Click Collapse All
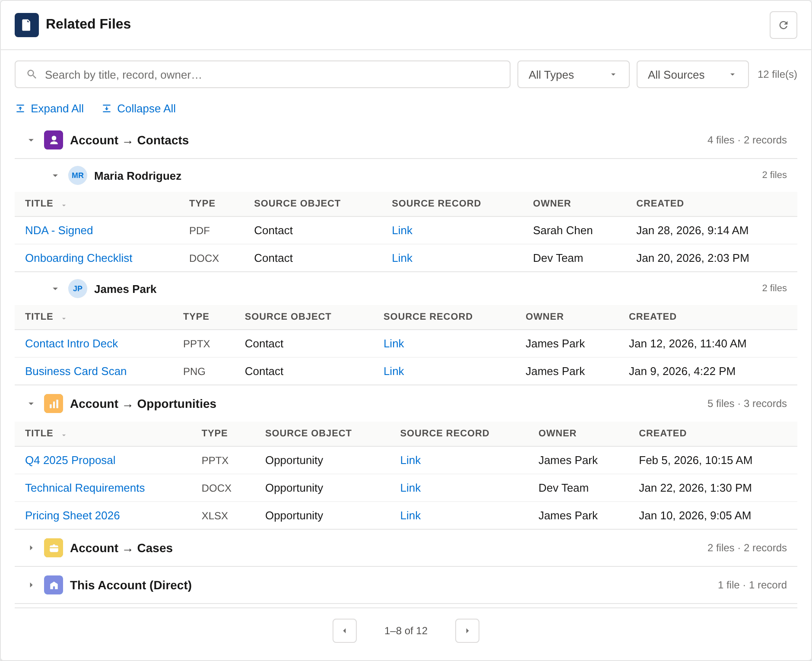 (139, 108)
